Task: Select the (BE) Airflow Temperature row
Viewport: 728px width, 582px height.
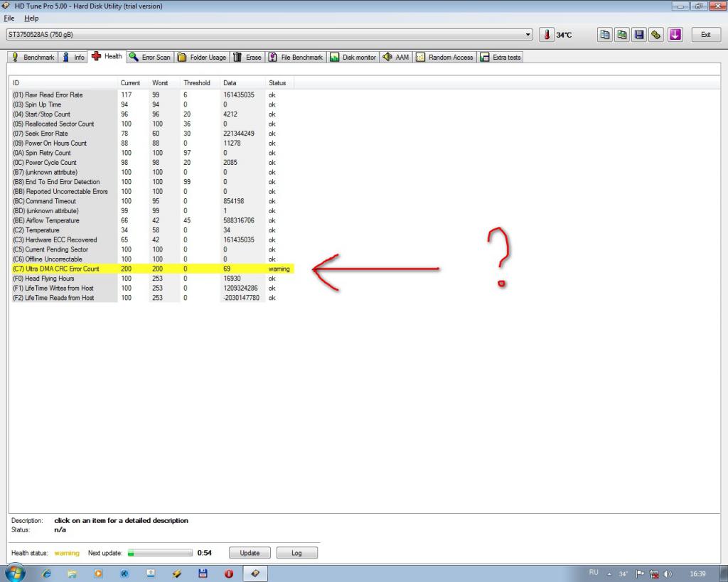Action: 154,220
